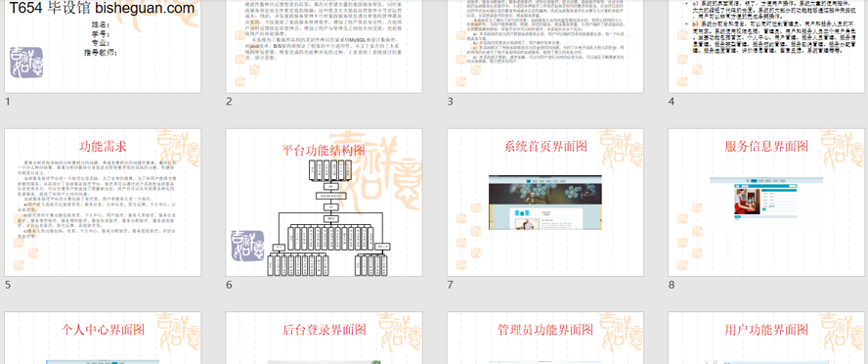Click the 平台功能结构图 heading text

[324, 150]
